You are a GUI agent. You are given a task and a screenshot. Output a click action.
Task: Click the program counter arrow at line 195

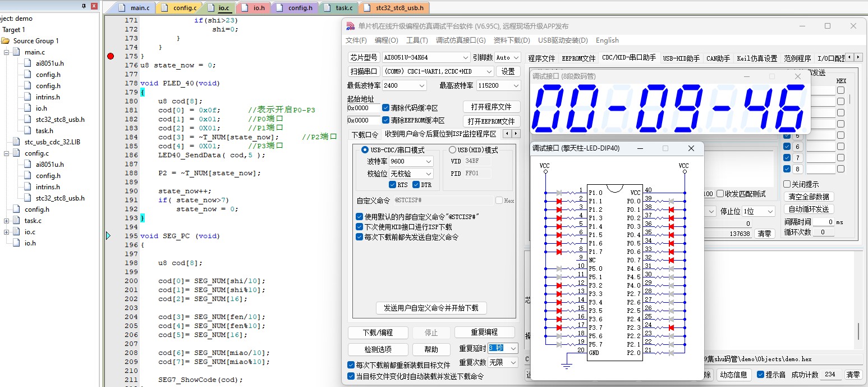[x=108, y=236]
